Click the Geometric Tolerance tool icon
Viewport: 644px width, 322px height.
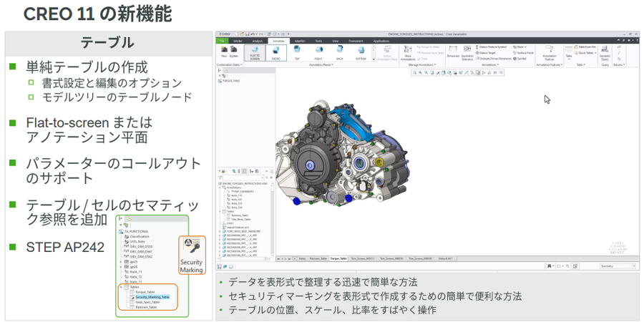467,52
